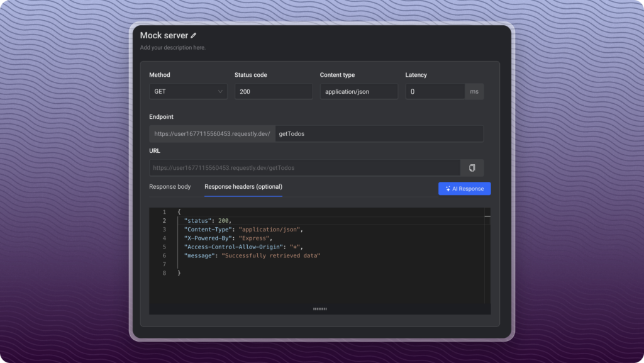Image resolution: width=644 pixels, height=363 pixels.
Task: Click 'Add your description here.' text
Action: (x=172, y=48)
